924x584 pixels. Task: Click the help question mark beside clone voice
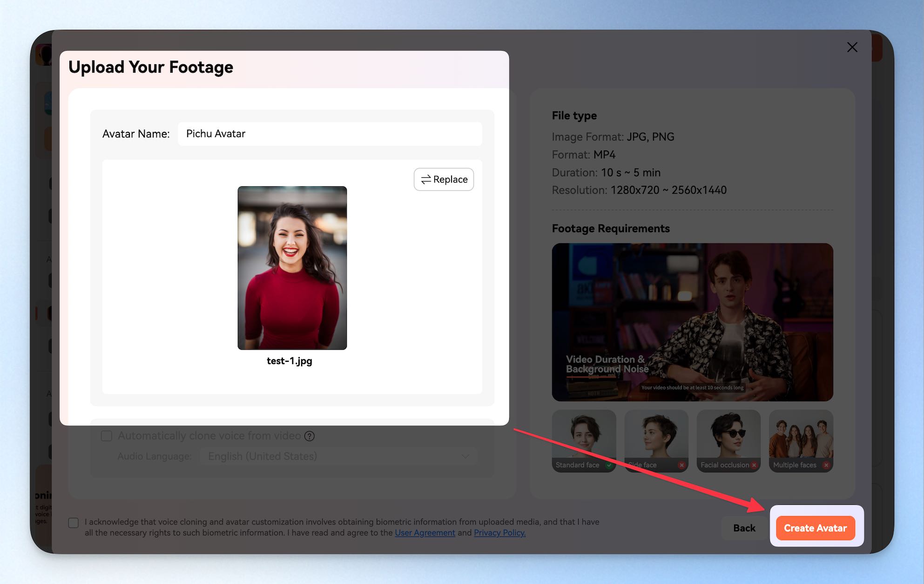click(x=310, y=436)
